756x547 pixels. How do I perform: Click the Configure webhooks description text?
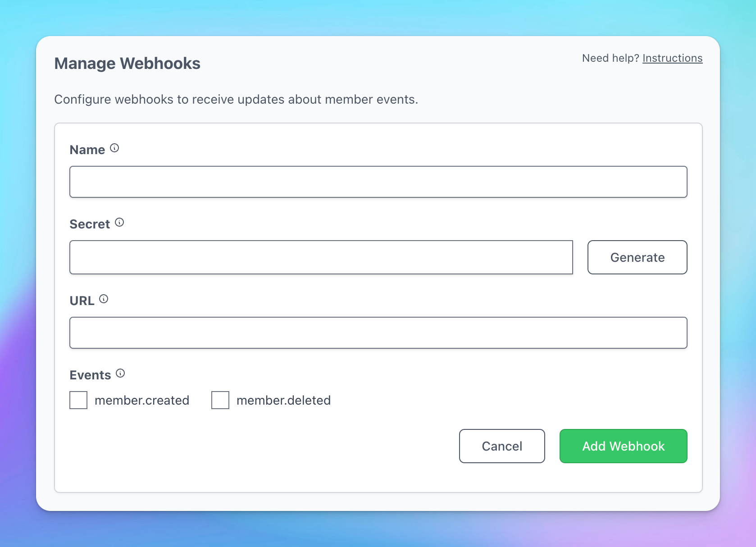click(236, 100)
